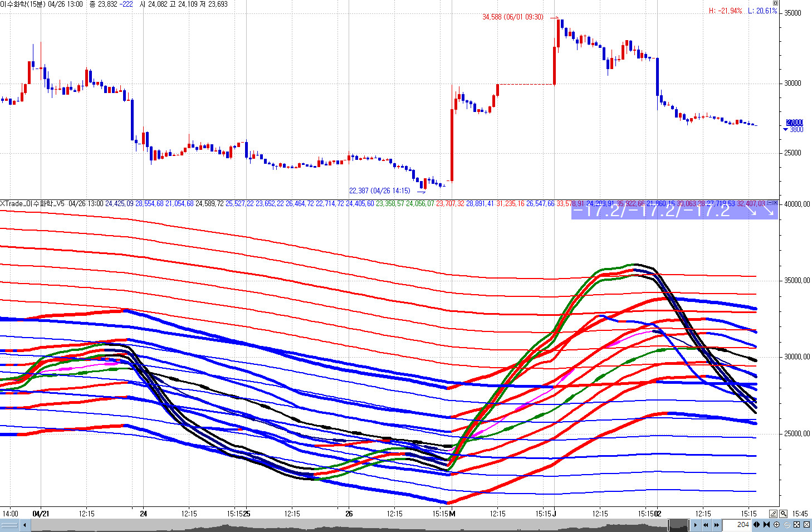Click the 34,588 high price marker label

coord(512,17)
